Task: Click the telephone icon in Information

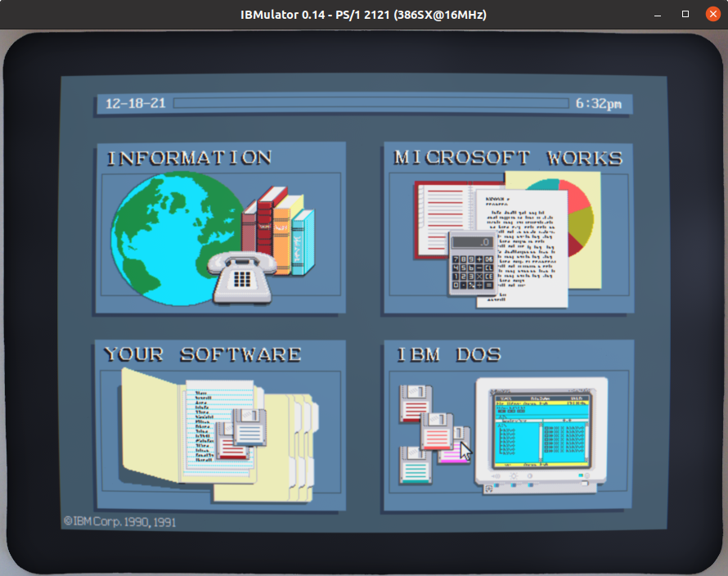Action: [x=241, y=278]
